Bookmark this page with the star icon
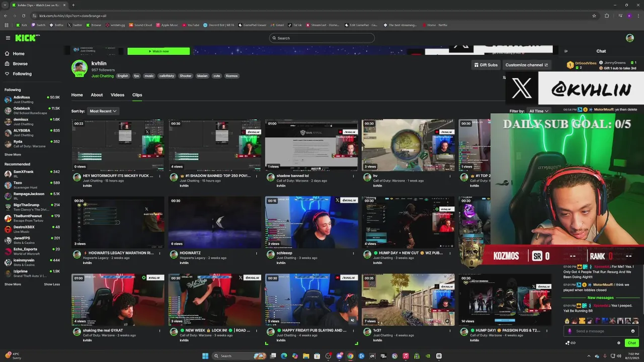The height and width of the screenshot is (362, 644). click(x=594, y=16)
